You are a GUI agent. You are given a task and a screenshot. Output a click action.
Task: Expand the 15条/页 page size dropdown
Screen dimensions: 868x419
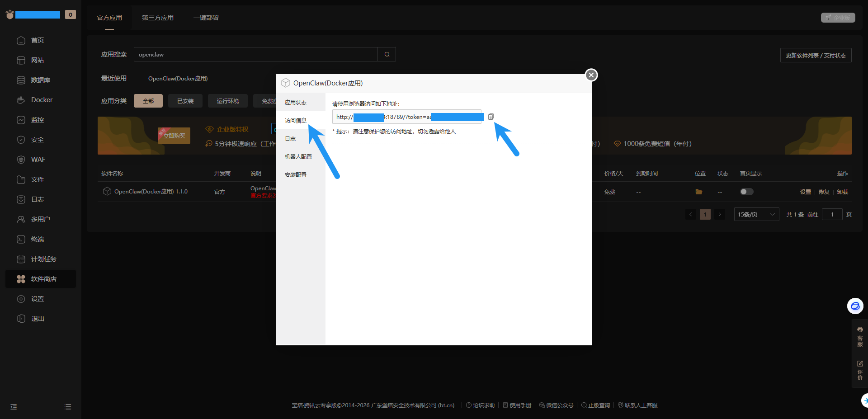pos(756,214)
